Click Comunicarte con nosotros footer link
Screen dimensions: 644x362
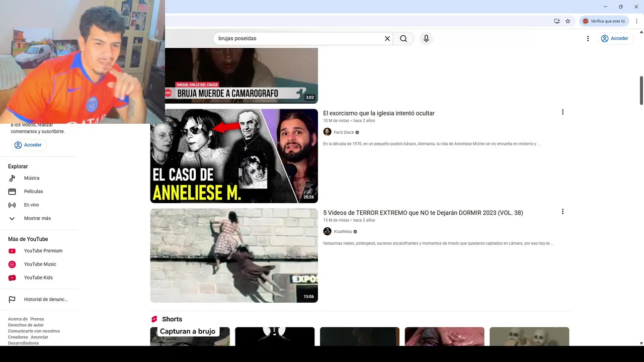pos(34,331)
